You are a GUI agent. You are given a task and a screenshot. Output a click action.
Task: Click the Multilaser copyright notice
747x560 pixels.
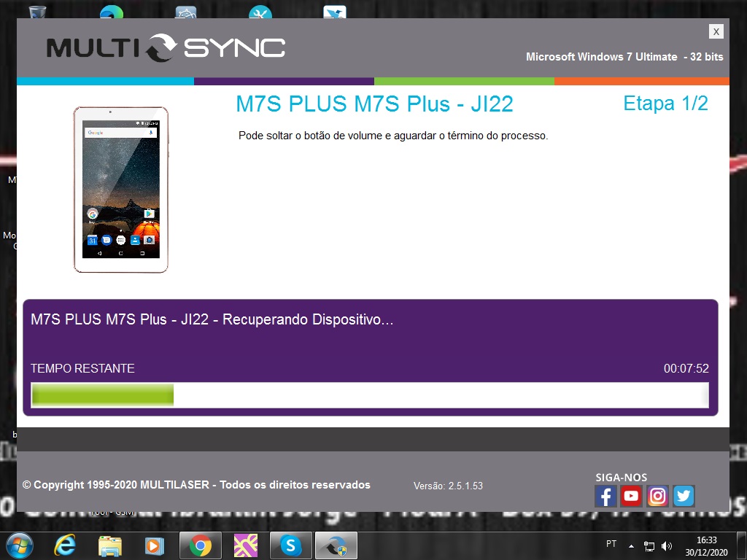196,485
